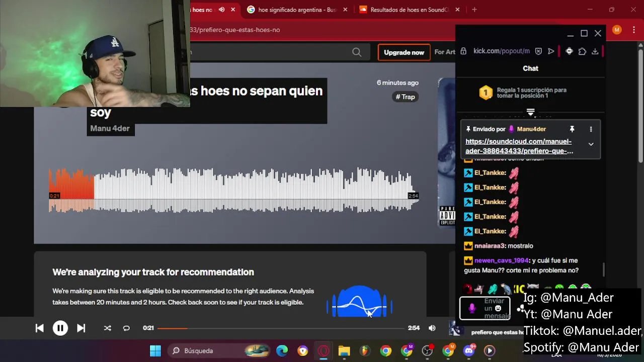
Task: Click nnaiaraa3 username saying mostralo
Action: click(x=490, y=246)
